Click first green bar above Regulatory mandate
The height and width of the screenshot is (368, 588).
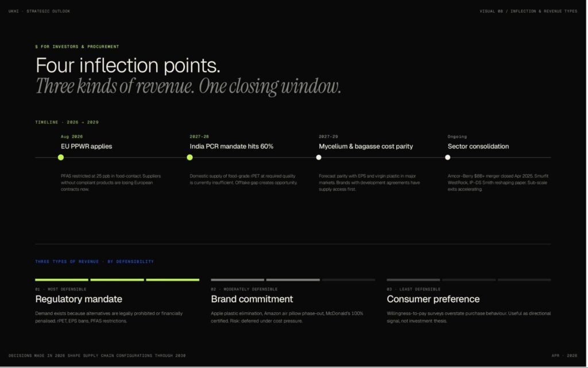click(62, 280)
